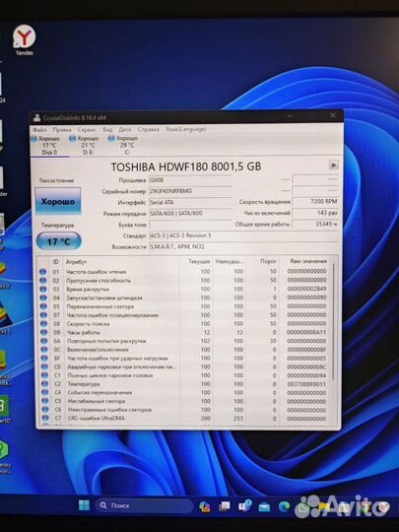Screen dimensions: 399x532
Task: Click the status circle for attribute 0C
Action: coord(43,350)
